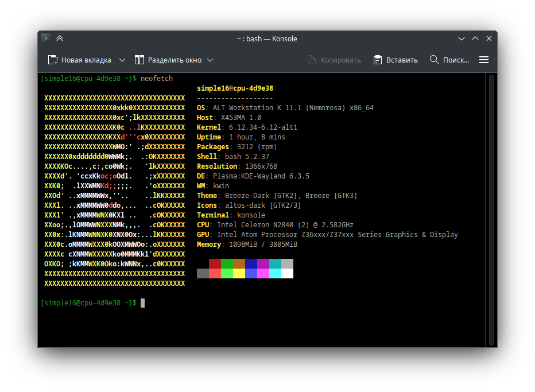Expand the Разделить окно dropdown arrow
The height and width of the screenshot is (392, 535).
[210, 60]
